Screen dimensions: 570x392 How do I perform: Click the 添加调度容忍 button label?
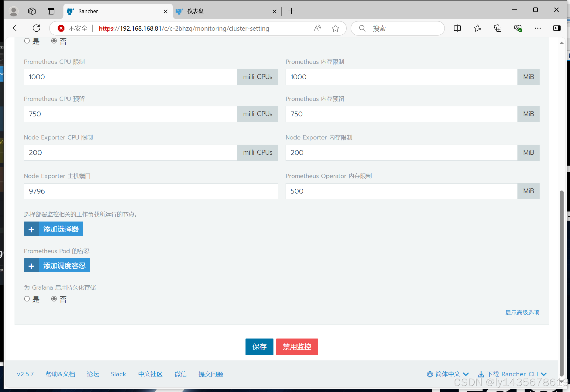point(64,266)
